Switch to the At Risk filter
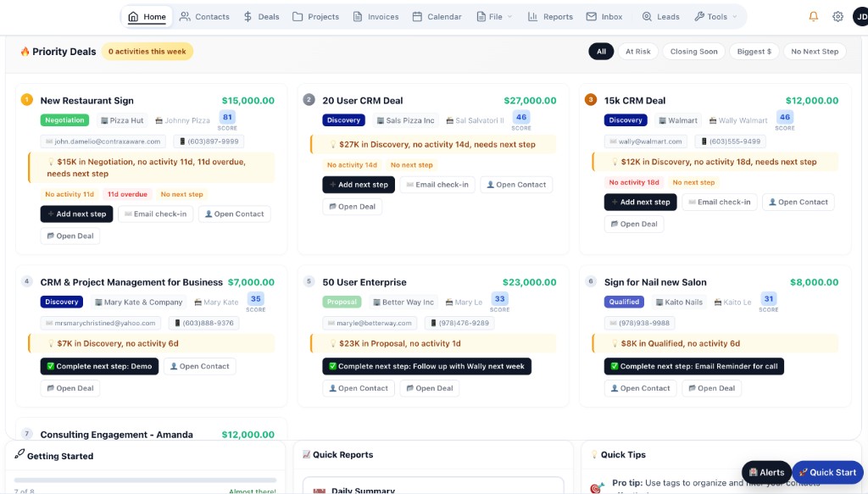Screen dimensions: 868x494 point(637,51)
